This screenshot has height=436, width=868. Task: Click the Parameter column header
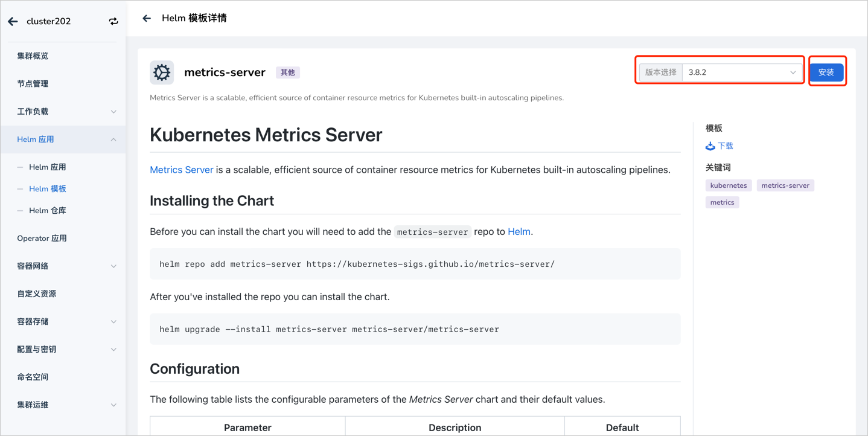247,428
